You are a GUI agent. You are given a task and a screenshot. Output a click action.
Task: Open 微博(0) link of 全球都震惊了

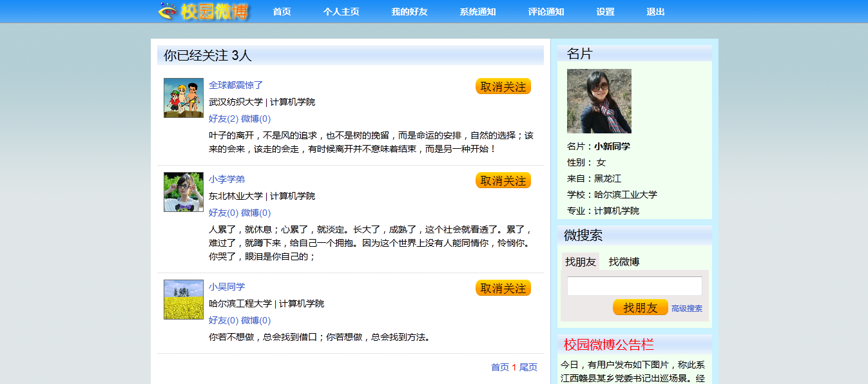click(256, 119)
